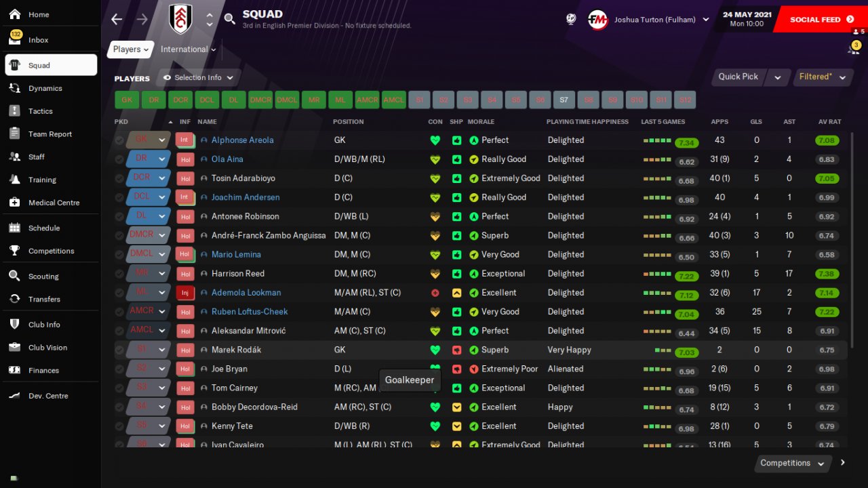Click the Home icon in sidebar
This screenshot has height=488, width=868.
[15, 14]
